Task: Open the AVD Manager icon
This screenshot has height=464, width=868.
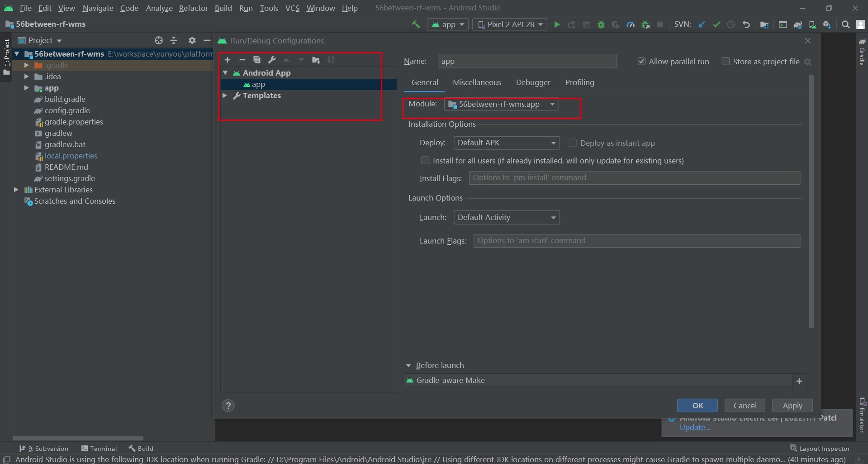Action: tap(812, 24)
